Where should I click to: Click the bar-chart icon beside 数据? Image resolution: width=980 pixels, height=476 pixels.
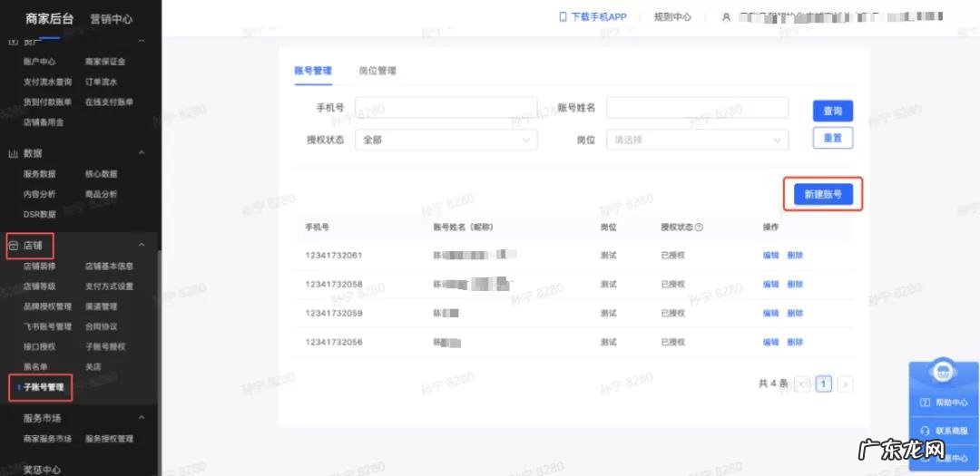click(13, 153)
